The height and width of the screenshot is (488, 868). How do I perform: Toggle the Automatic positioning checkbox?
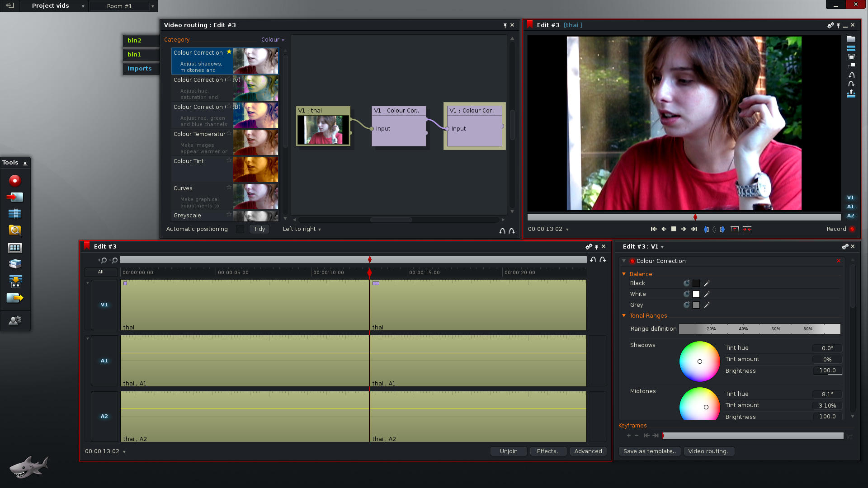point(240,229)
